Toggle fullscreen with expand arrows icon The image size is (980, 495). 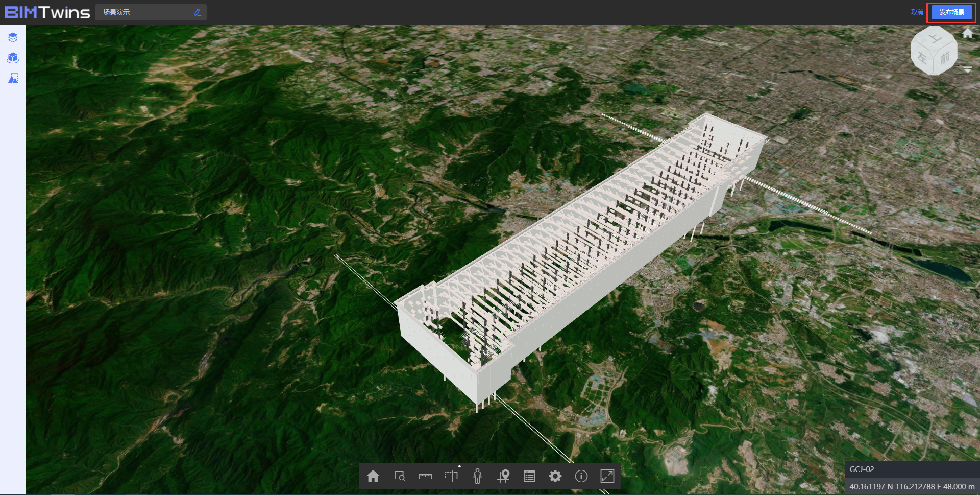tap(607, 476)
